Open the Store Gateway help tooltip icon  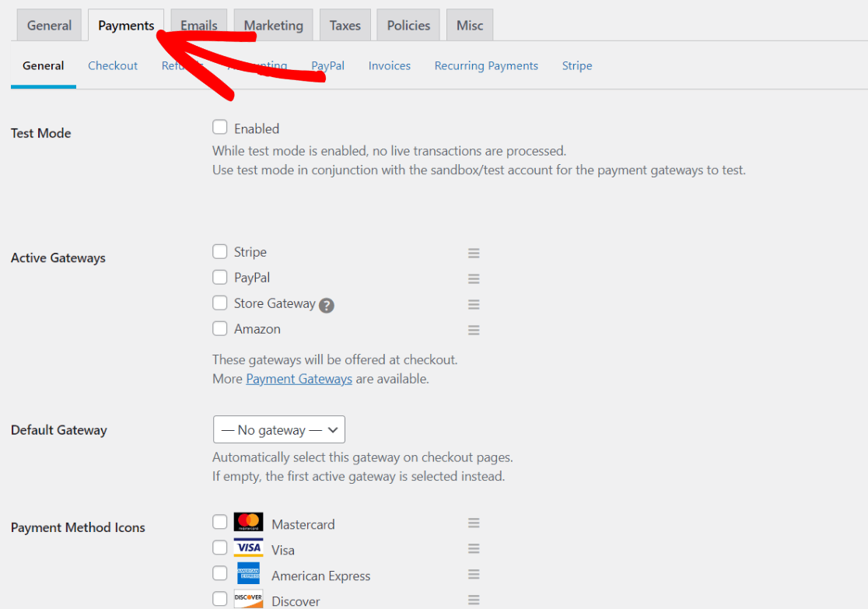click(326, 304)
